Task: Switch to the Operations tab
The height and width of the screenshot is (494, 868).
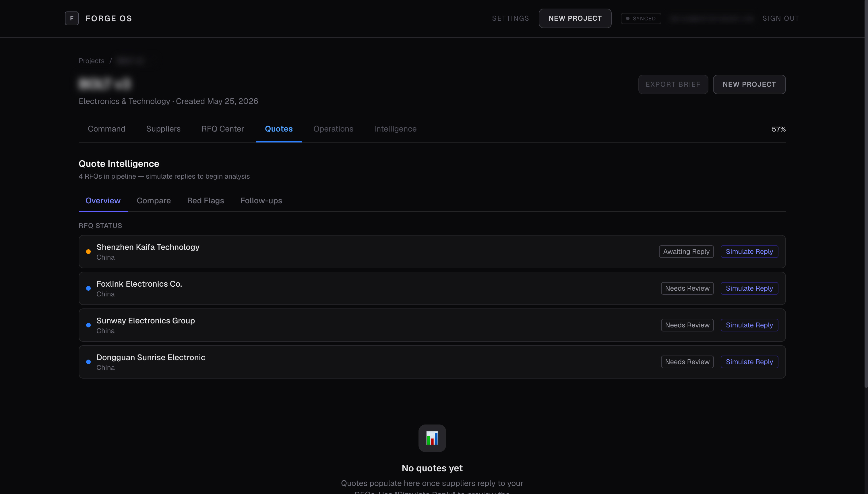Action: point(333,129)
